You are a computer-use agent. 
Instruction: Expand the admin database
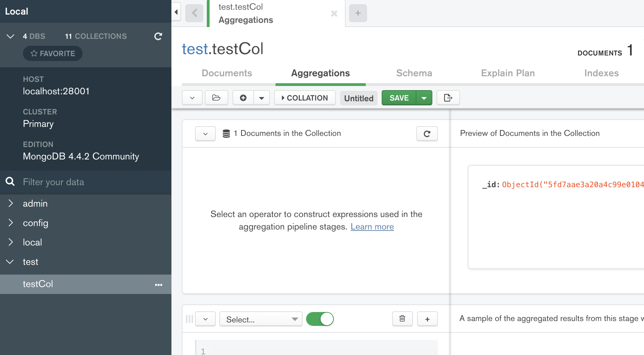(x=11, y=204)
